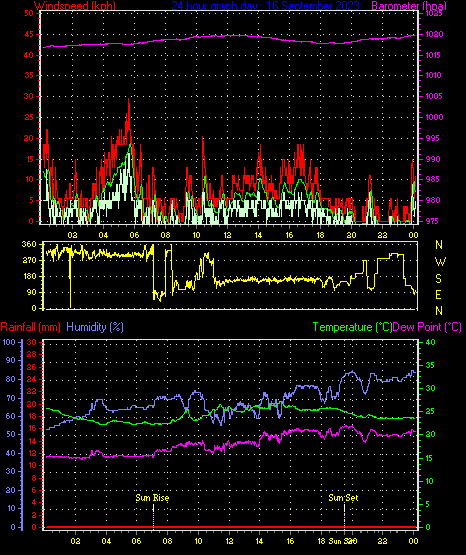Click the 45 value on windspeed axis
Viewport: 466px width, 555px height.
pyautogui.click(x=29, y=34)
